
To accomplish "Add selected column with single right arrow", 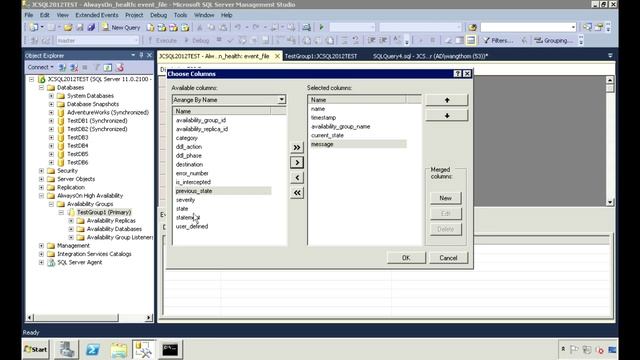I will pos(297,162).
